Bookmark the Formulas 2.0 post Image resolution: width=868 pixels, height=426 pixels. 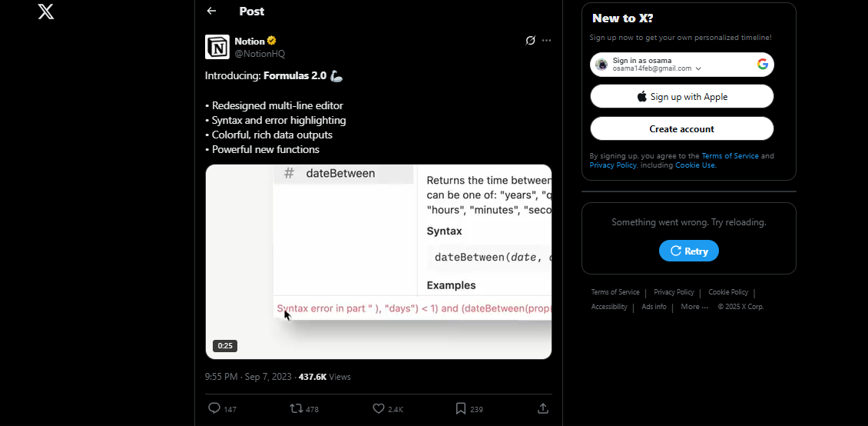461,409
